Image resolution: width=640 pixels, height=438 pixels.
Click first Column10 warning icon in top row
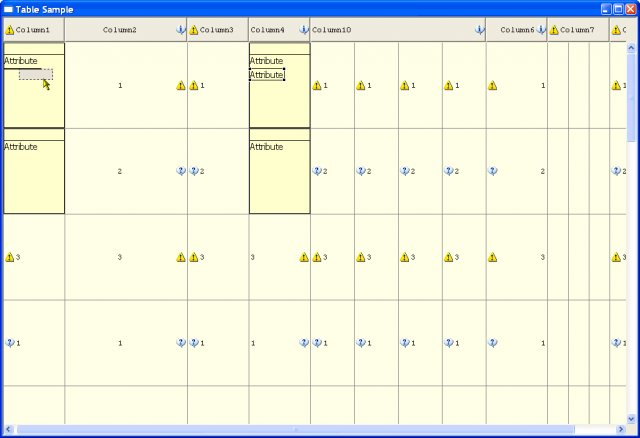click(x=317, y=85)
